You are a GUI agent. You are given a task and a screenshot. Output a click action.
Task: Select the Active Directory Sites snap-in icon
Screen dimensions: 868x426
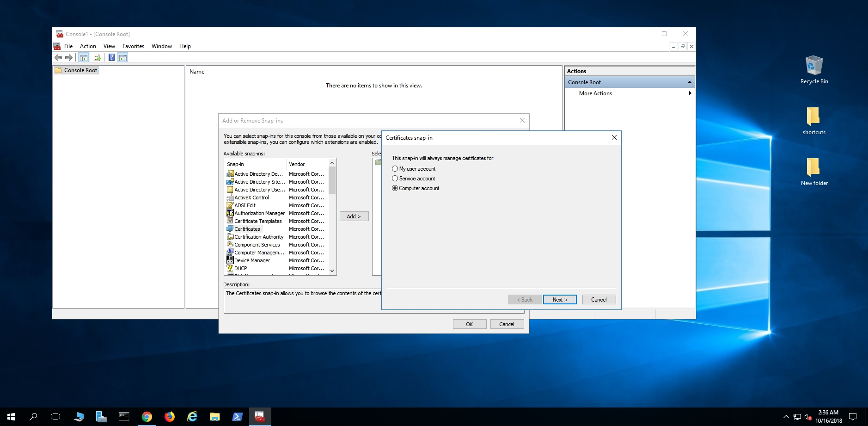click(230, 182)
